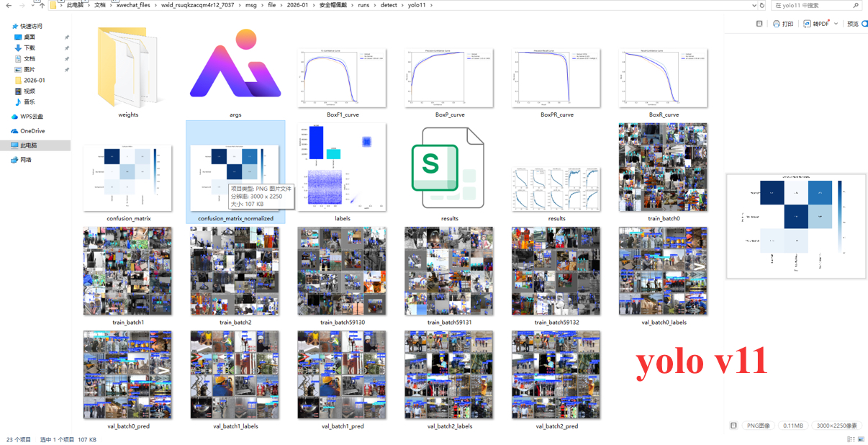The height and width of the screenshot is (445, 868).
Task: Open the results spreadsheet file
Action: (x=448, y=168)
